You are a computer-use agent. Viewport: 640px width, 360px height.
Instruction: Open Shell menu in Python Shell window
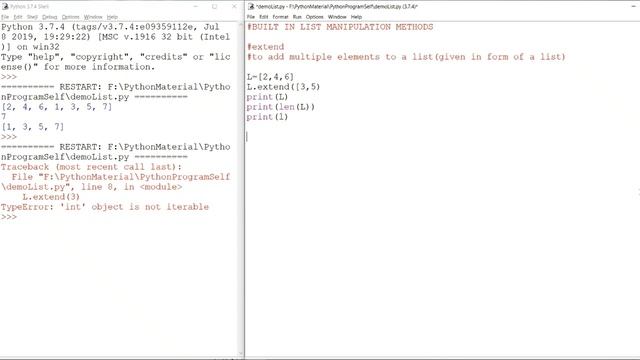32,17
